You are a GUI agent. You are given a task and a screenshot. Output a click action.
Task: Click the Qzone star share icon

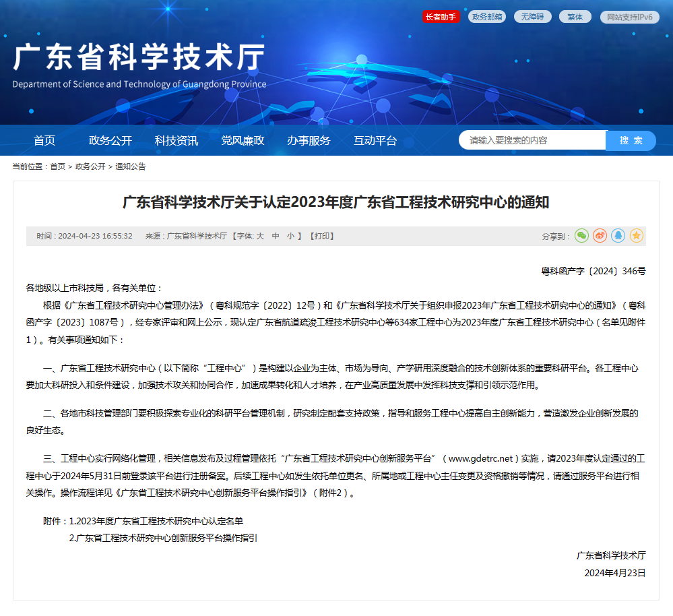coord(636,236)
